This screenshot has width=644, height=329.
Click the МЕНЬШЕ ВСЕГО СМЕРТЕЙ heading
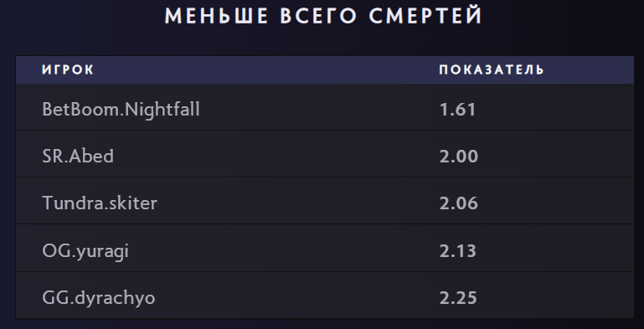tap(323, 17)
